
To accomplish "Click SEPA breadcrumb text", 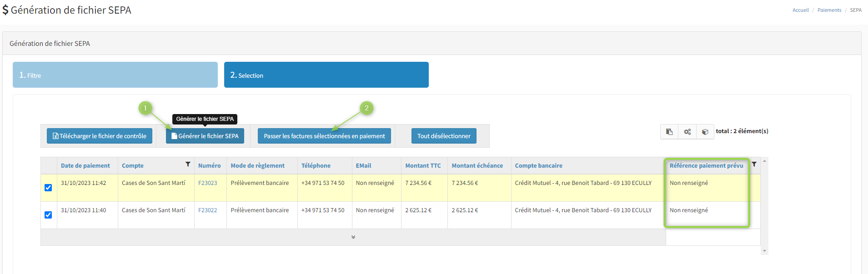I will tap(856, 10).
